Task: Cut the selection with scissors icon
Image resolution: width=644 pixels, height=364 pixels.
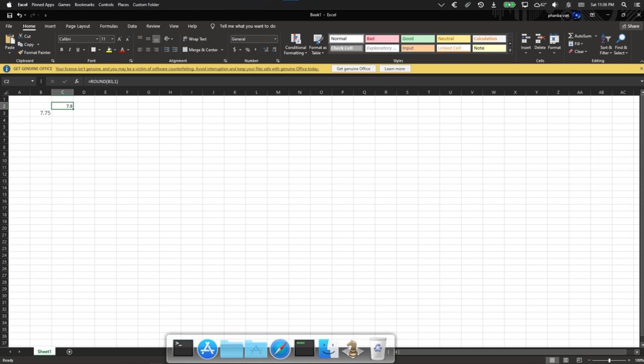Action: (21, 36)
